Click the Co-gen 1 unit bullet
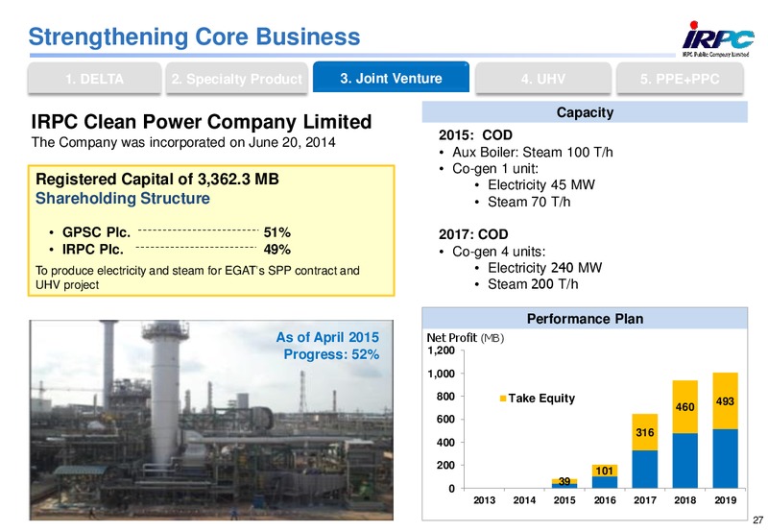 [494, 168]
